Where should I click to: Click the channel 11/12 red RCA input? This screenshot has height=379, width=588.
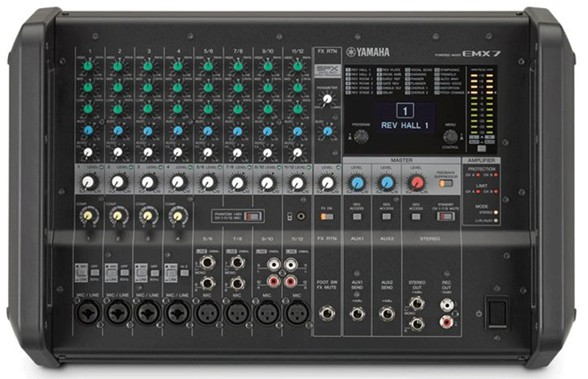click(290, 280)
